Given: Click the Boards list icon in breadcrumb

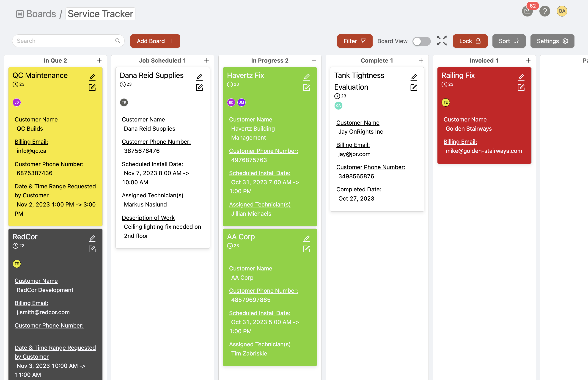Looking at the screenshot, I should coord(20,14).
